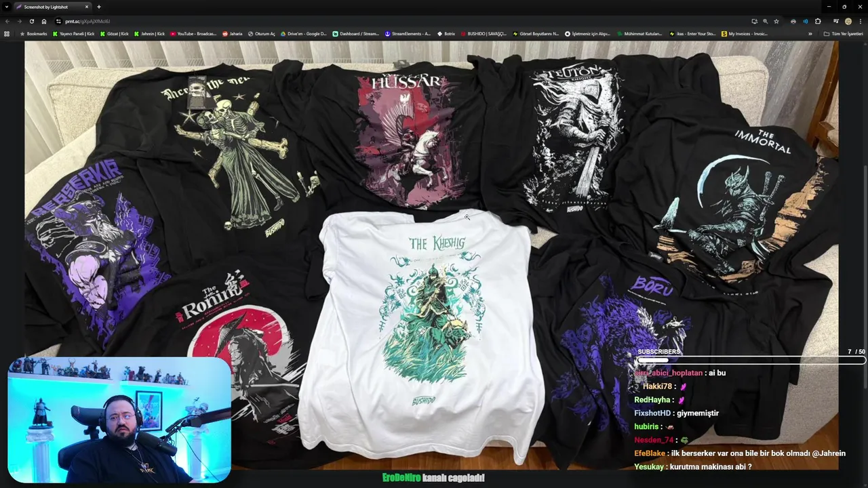Open the Jaharia bookmark
Viewport: 868px width, 488px height.
(232, 33)
